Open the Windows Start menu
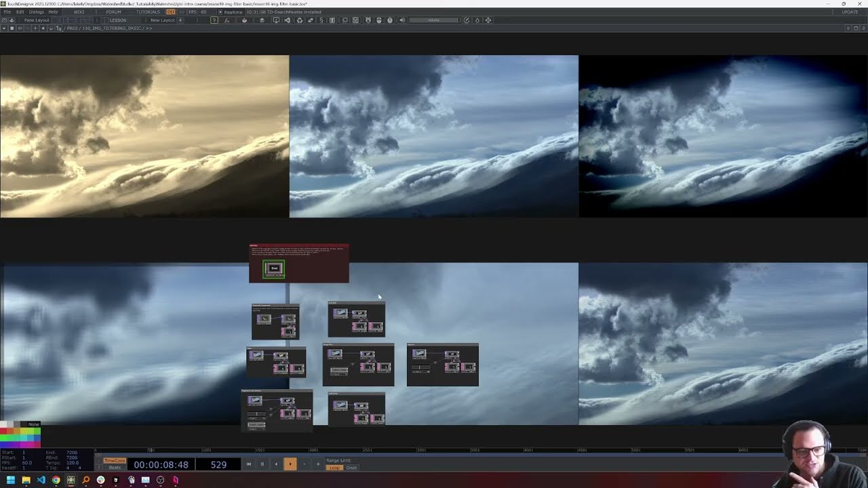This screenshot has height=488, width=868. click(11, 480)
